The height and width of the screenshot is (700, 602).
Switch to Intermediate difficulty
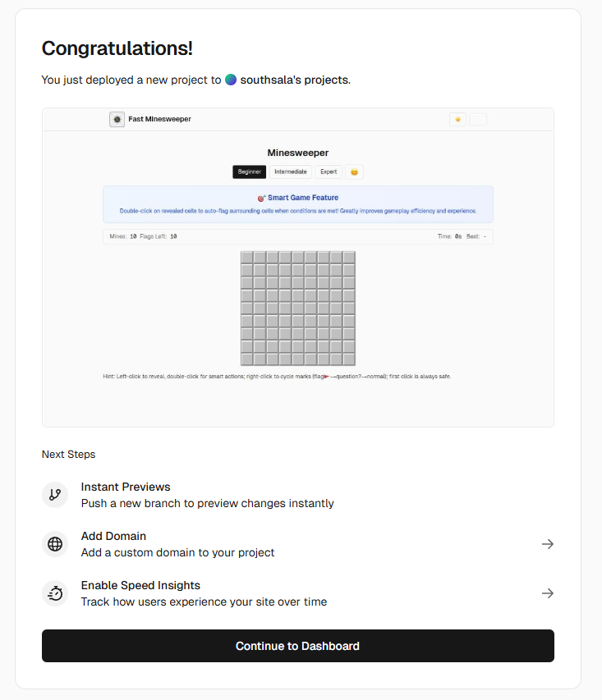coord(291,172)
